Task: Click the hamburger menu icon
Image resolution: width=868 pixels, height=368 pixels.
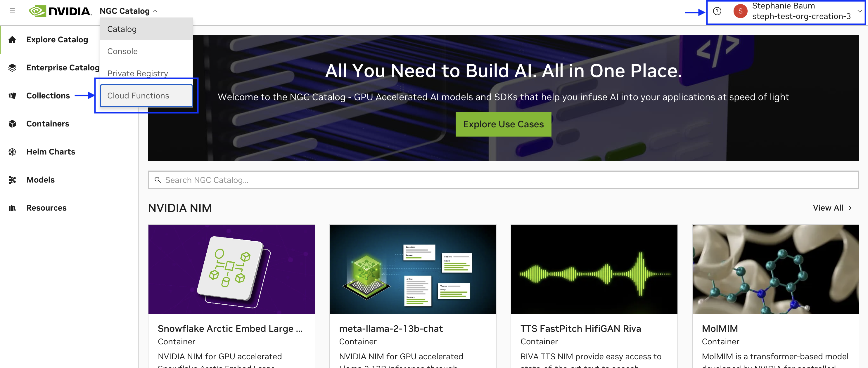Action: pyautogui.click(x=13, y=11)
